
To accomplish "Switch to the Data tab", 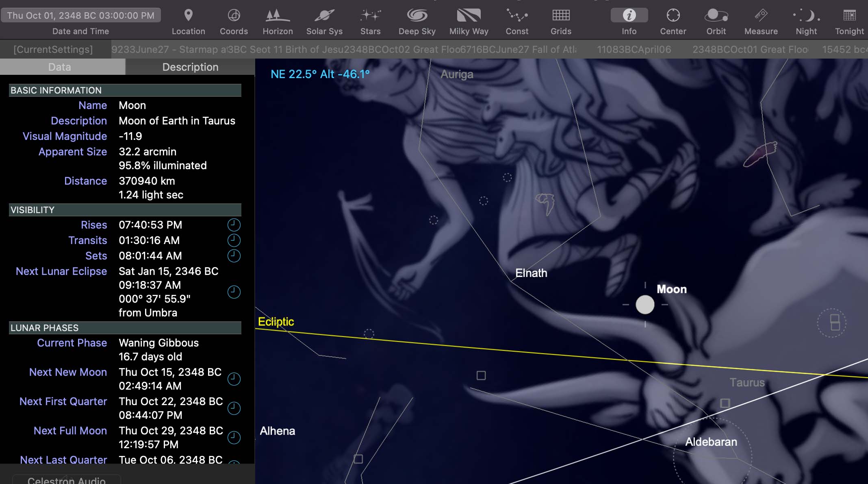I will tap(63, 67).
